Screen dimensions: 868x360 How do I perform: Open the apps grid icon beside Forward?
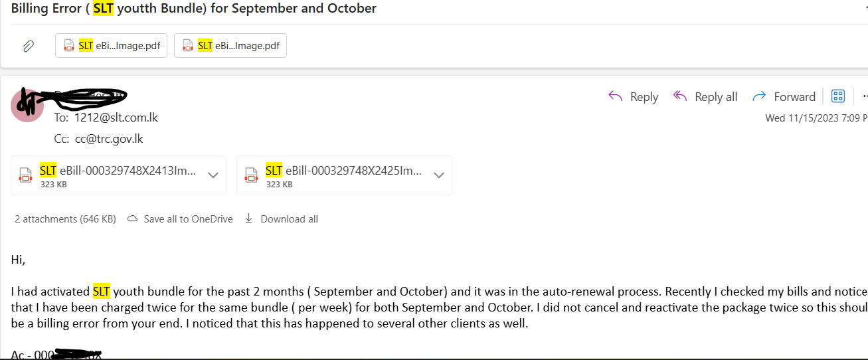pyautogui.click(x=838, y=96)
